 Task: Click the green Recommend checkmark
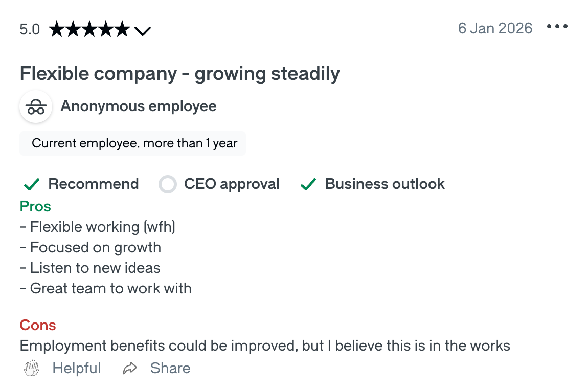pos(31,184)
